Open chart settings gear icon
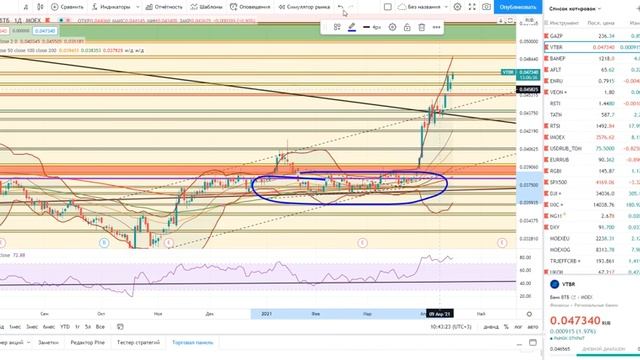Screen dimensions: 640x360 coord(458,7)
